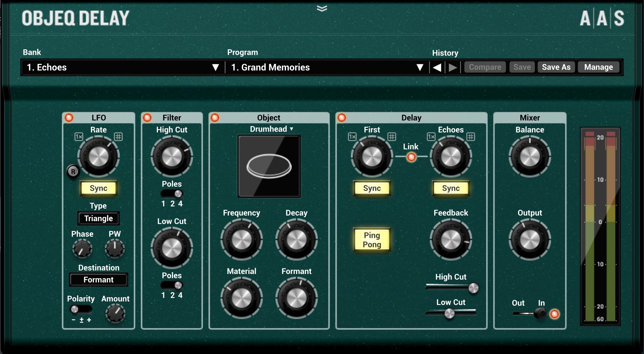The image size is (644, 354).
Task: Toggle the Filter module power LED
Action: (147, 118)
